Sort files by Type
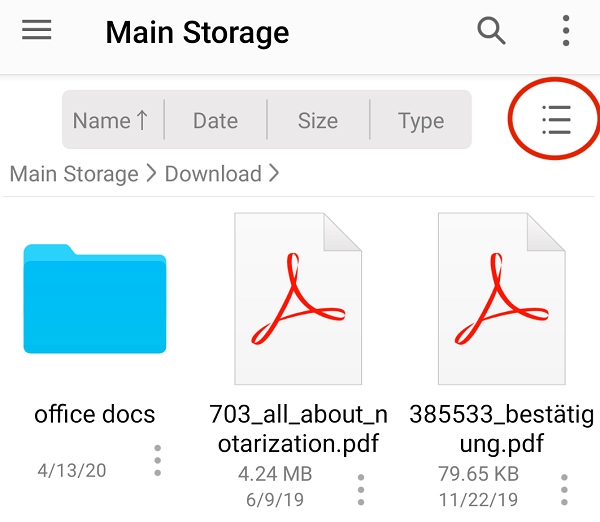This screenshot has height=522, width=600. [x=421, y=121]
